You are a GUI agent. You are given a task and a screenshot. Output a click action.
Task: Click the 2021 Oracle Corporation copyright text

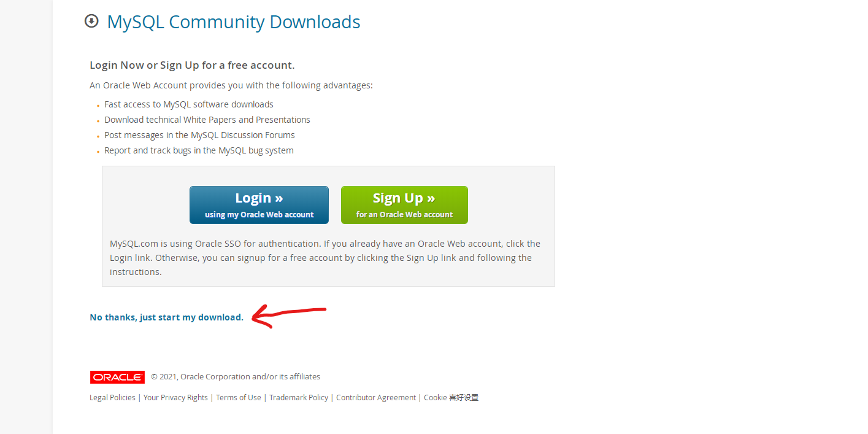[x=236, y=377]
